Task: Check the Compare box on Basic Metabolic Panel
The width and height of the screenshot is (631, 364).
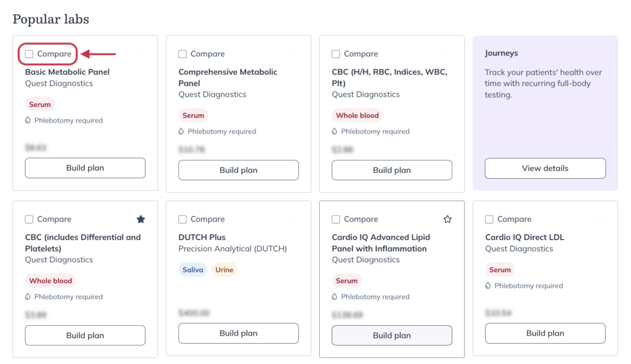Action: pos(28,54)
